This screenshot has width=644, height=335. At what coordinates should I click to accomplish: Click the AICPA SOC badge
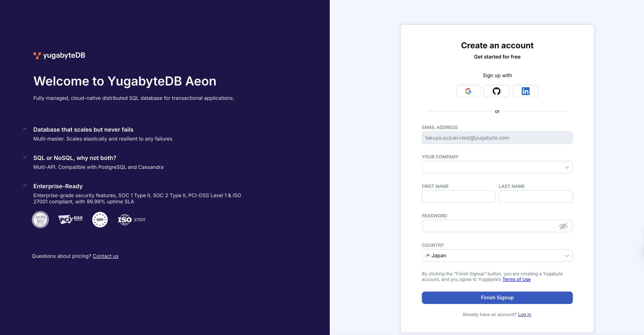coord(40,220)
